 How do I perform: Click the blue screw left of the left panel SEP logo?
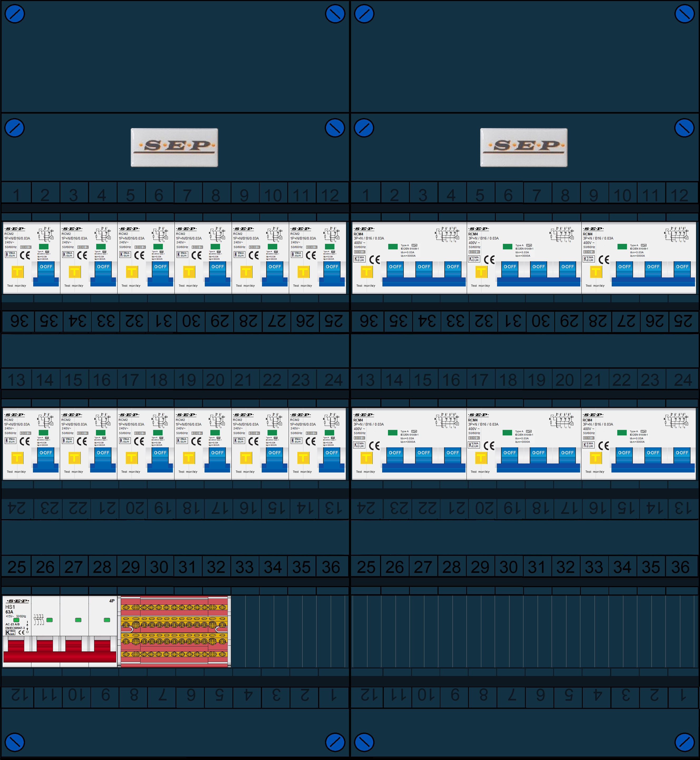coord(15,128)
